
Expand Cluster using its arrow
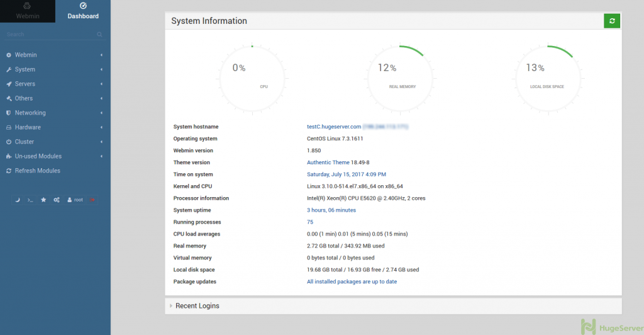coord(101,142)
